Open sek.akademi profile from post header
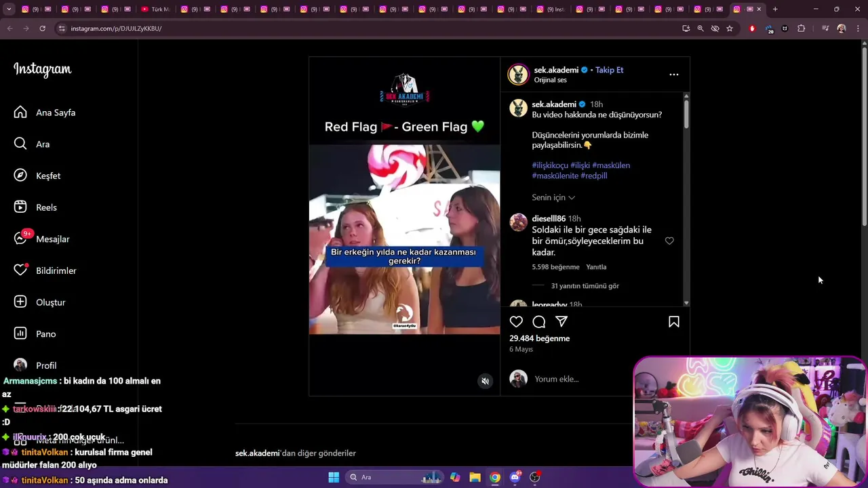 click(556, 70)
